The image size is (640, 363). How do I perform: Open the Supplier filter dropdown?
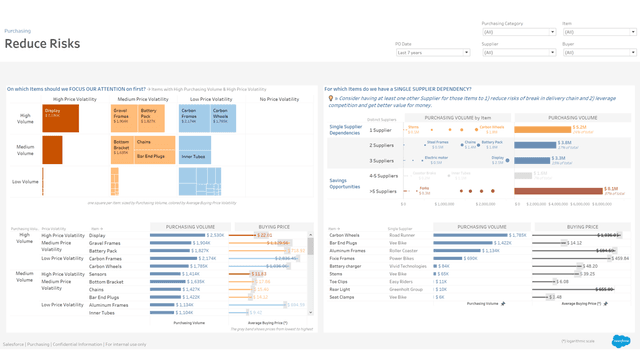[519, 53]
